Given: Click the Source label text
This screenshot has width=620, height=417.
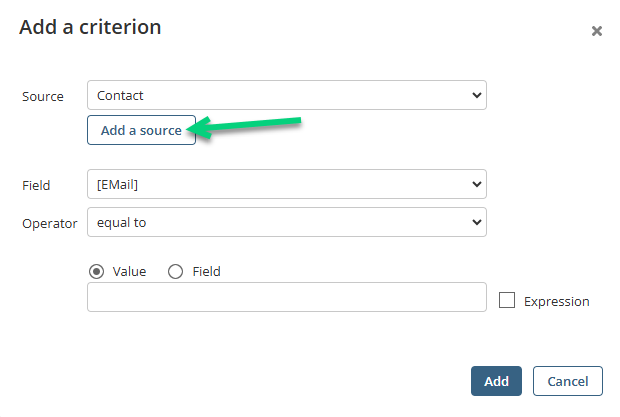Looking at the screenshot, I should coord(43,96).
